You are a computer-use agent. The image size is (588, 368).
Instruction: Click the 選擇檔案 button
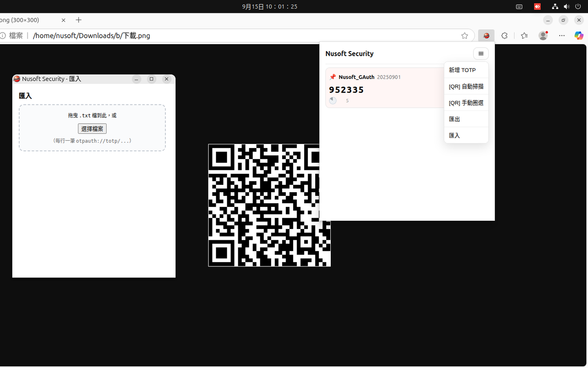[x=92, y=129]
